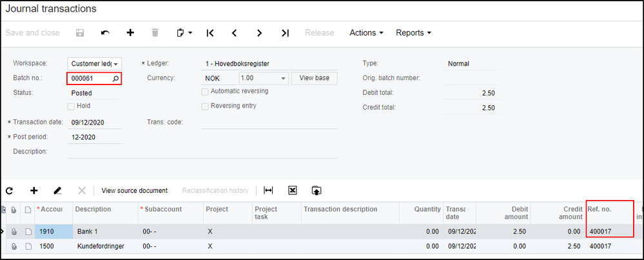Add a new journal batch with plus icon
The image size is (644, 260).
pos(130,33)
